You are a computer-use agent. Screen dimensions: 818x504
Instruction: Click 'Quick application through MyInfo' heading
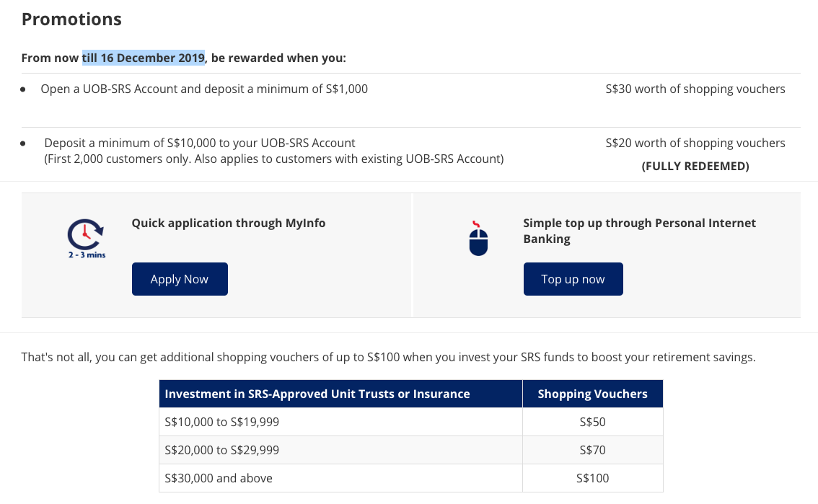pyautogui.click(x=229, y=223)
